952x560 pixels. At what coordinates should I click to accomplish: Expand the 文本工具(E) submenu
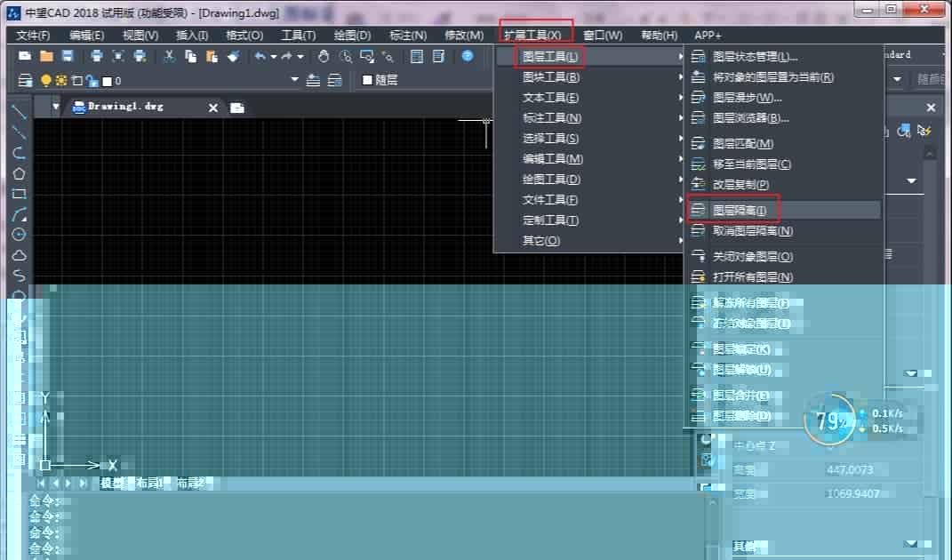589,97
